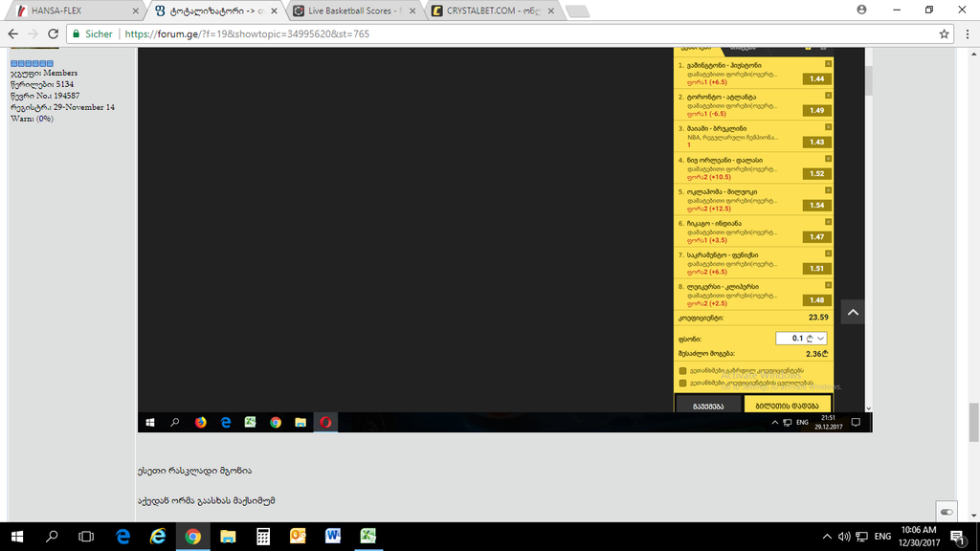Click the yellow ბილეთის დადება place-ticket button
This screenshot has height=551, width=980.
pos(787,405)
